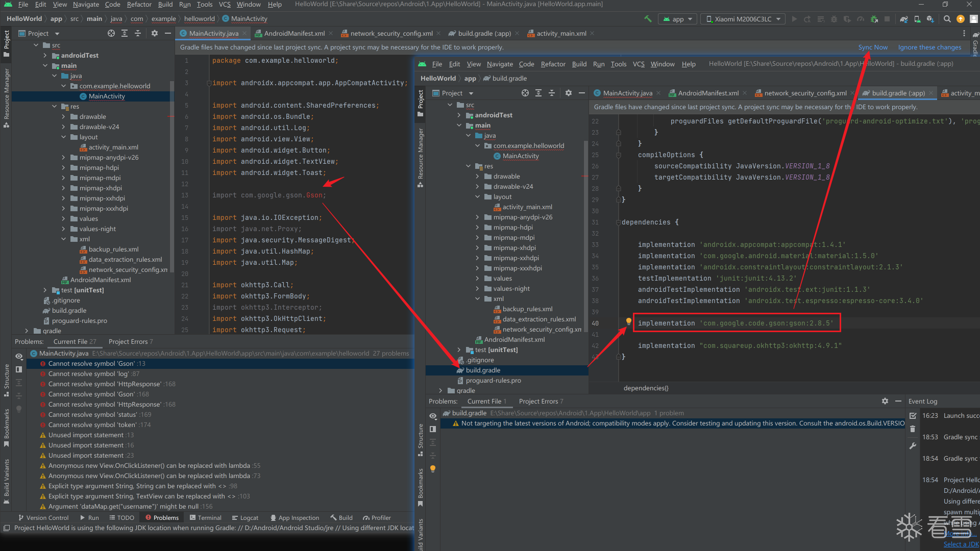Select first Cannot resolve symbol 'Gson' :13 problem
This screenshot has width=980, height=551.
point(219,363)
